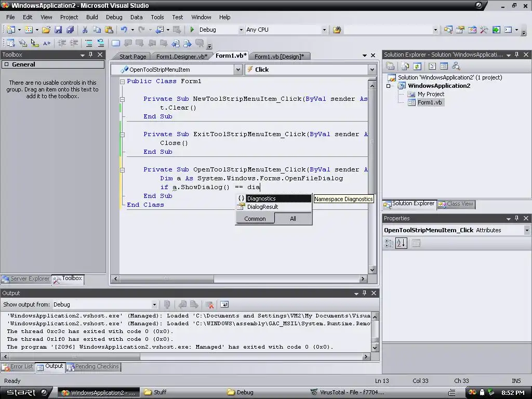Viewport: 532px width, 399px height.
Task: Click Solution Explorer's Refresh icon
Action: [417, 66]
